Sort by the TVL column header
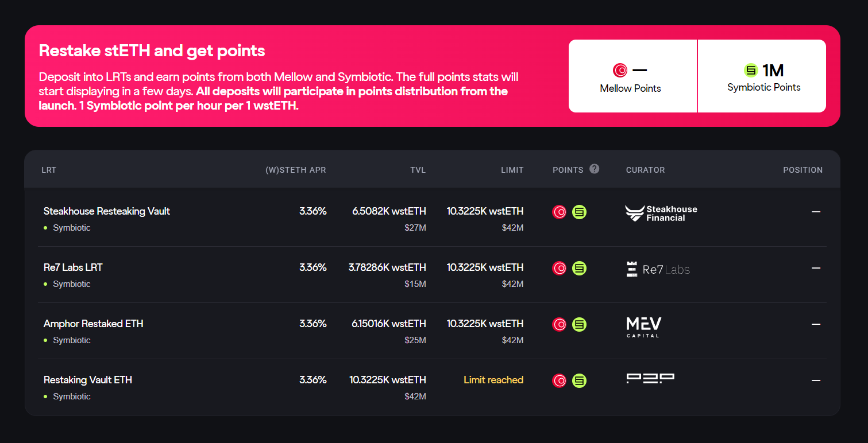This screenshot has height=443, width=868. click(418, 169)
